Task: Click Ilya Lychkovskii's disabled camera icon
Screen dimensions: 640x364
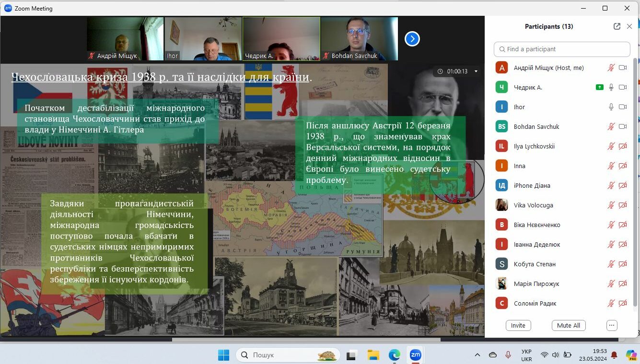Action: click(x=623, y=146)
